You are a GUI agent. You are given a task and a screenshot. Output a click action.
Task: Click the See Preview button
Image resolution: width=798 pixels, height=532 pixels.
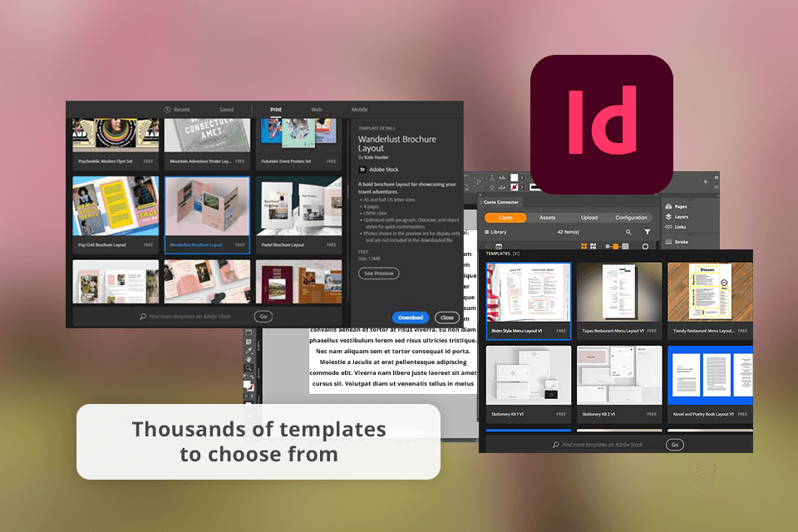pyautogui.click(x=379, y=273)
